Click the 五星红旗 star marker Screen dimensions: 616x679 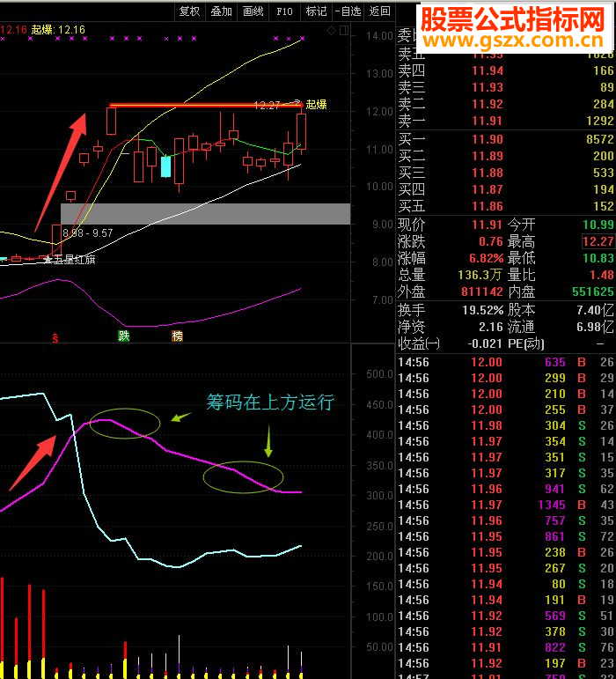70,260
